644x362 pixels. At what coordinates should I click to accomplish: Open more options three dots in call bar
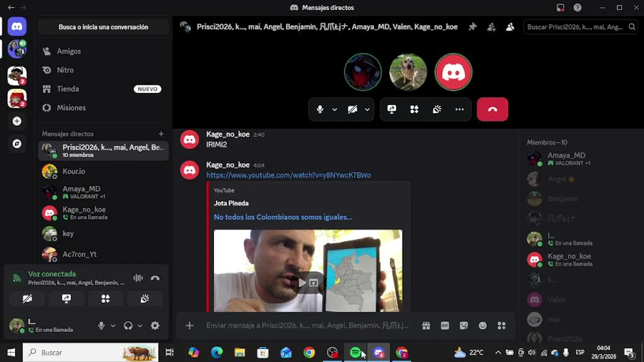(459, 109)
